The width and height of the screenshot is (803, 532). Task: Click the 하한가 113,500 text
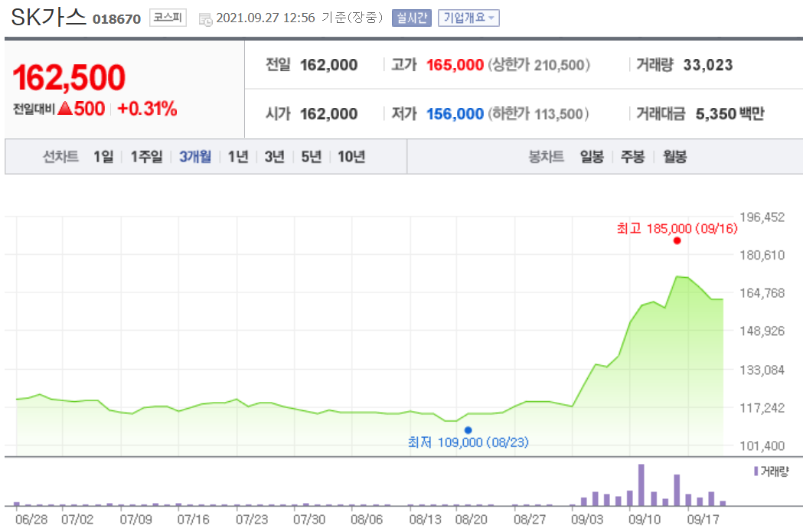(x=538, y=113)
